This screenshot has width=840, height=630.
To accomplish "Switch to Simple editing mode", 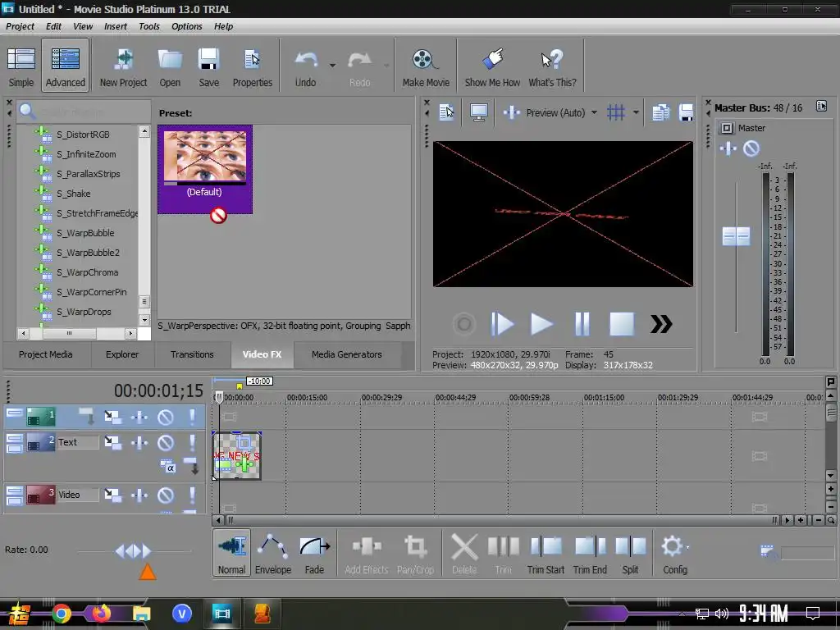I will click(21, 67).
